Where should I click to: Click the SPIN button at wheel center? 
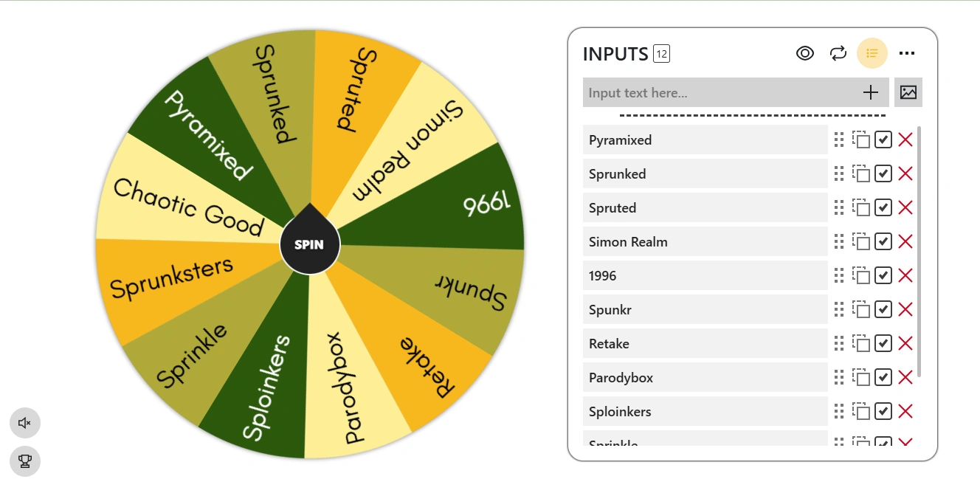pos(309,244)
